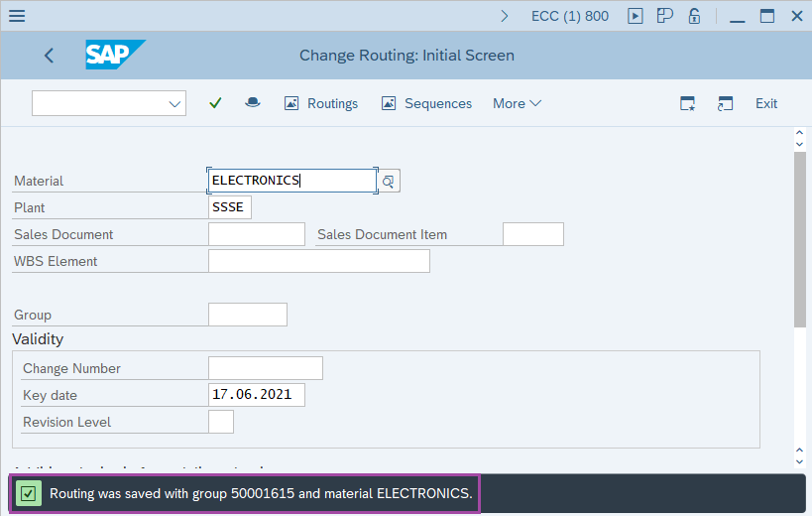This screenshot has height=516, width=812.
Task: Click the hat services icon
Action: click(x=252, y=102)
